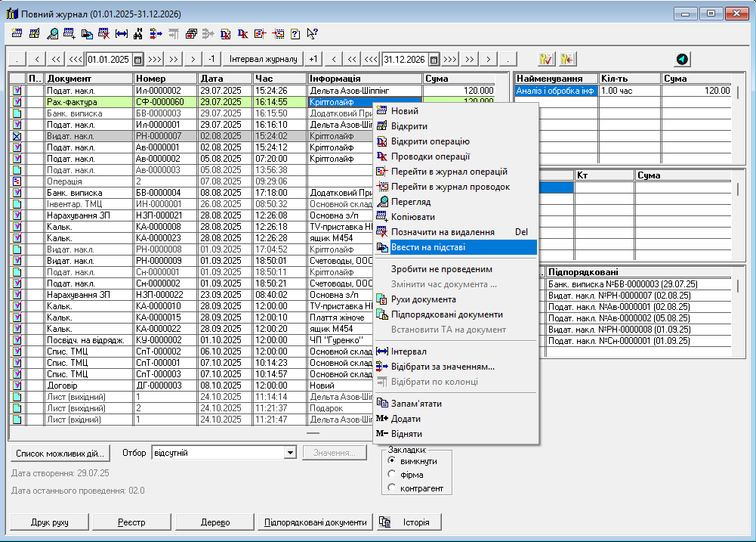The height and width of the screenshot is (542, 756).
Task: Select the 'вимкнути' bookmarks radio button
Action: pos(391,460)
